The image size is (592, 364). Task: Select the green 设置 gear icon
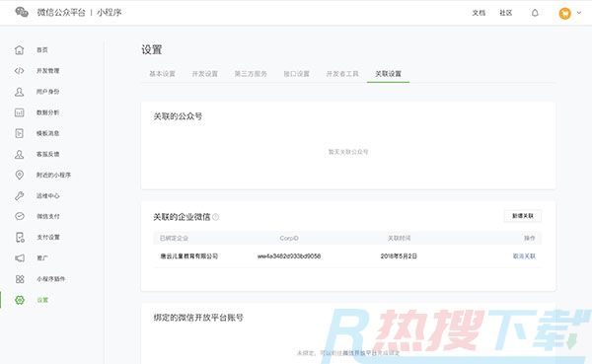pyautogui.click(x=20, y=300)
